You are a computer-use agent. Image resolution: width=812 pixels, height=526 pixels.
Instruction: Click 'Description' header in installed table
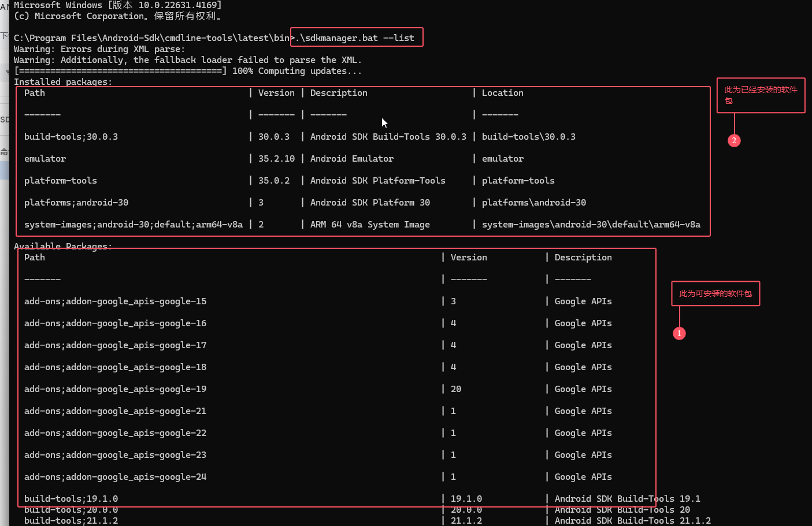point(339,93)
